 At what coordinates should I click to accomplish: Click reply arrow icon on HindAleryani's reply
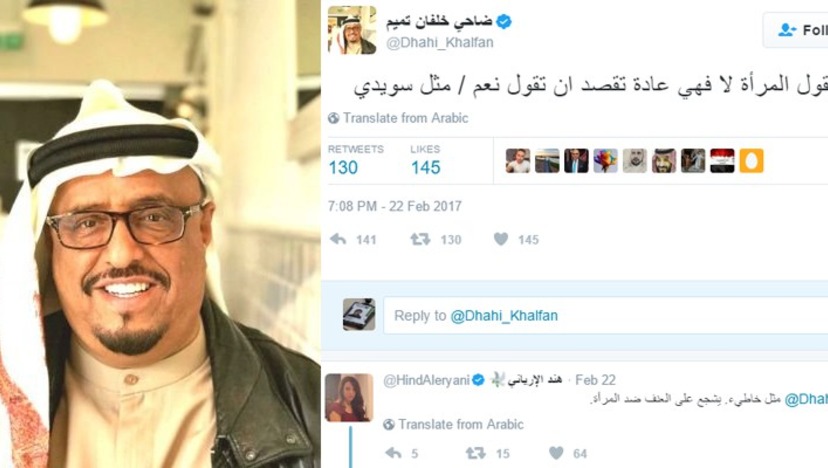coord(393,453)
